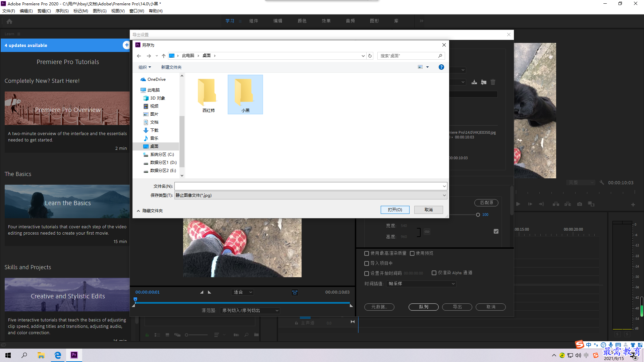Click Cancel in the Save As dialog

click(429, 210)
